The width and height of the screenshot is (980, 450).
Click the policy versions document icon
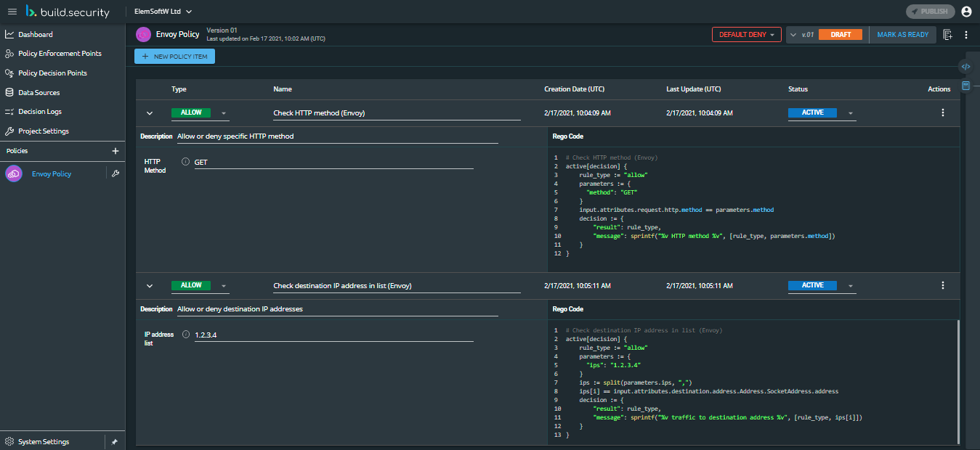click(947, 35)
